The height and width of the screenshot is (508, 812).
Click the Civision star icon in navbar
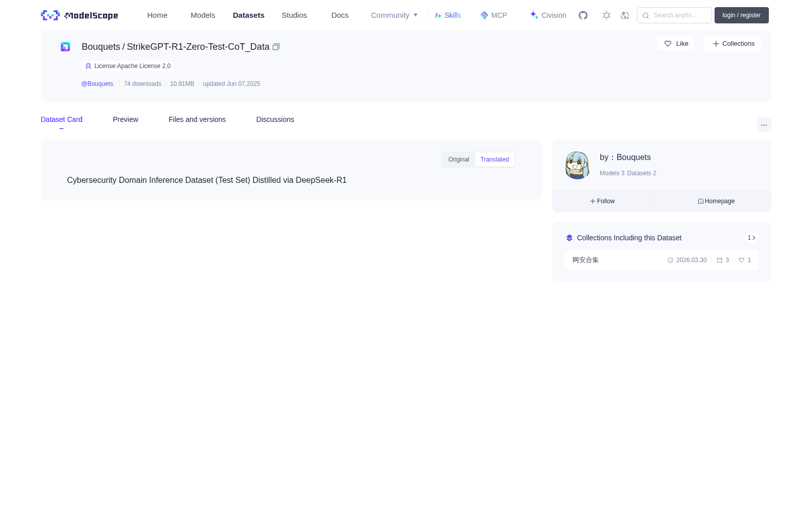[x=534, y=15]
